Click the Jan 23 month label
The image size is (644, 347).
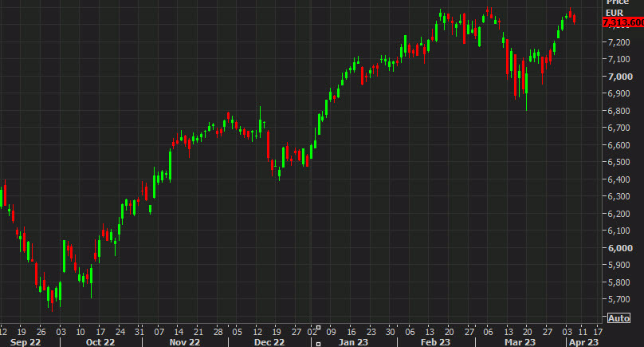[353, 342]
